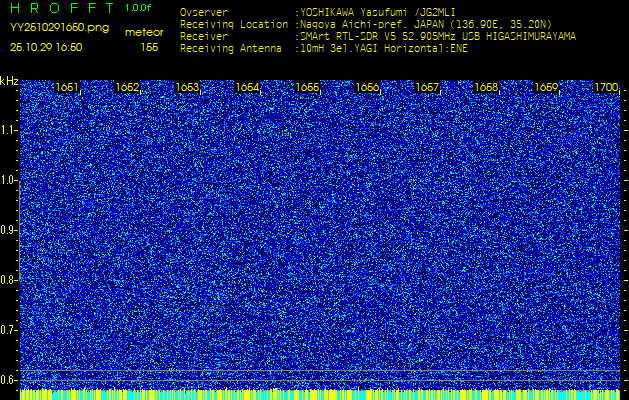Click the Ovserver label
This screenshot has height=400, width=629.
[x=204, y=12]
